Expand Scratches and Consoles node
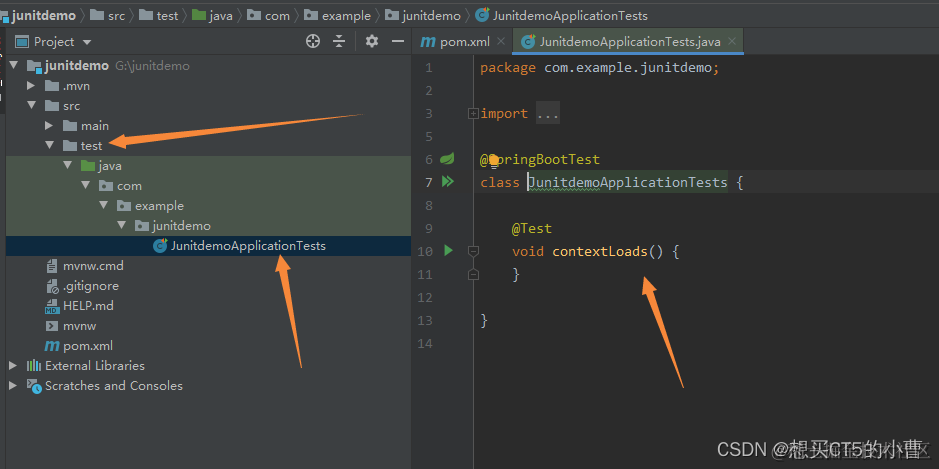939x469 pixels. [13, 386]
